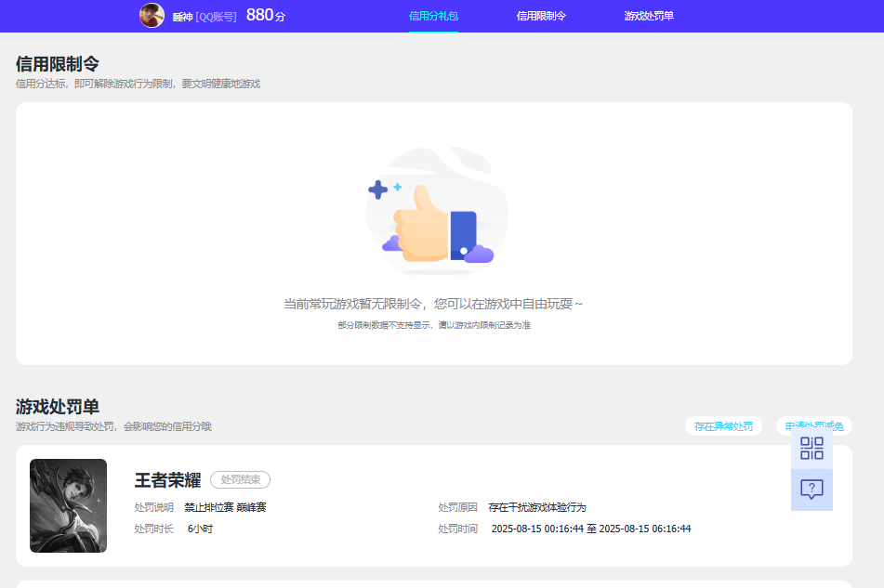Switch to the 游戏处罚单 tab
This screenshot has height=588, width=884.
(649, 16)
